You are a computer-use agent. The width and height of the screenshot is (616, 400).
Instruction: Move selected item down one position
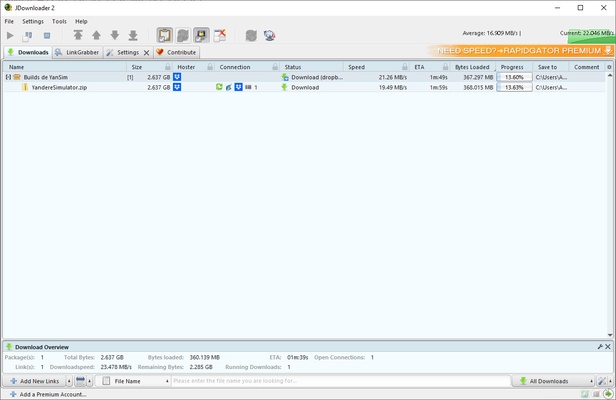tap(115, 35)
